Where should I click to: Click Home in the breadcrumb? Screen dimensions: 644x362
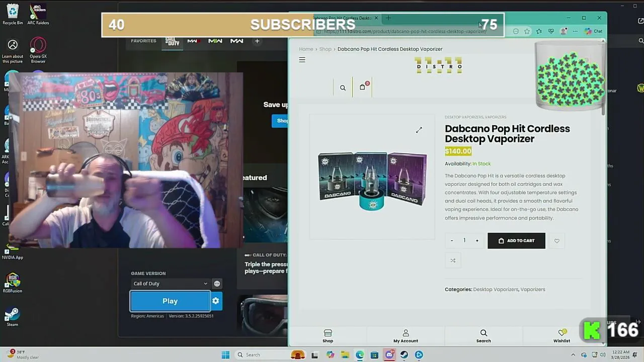pos(306,49)
